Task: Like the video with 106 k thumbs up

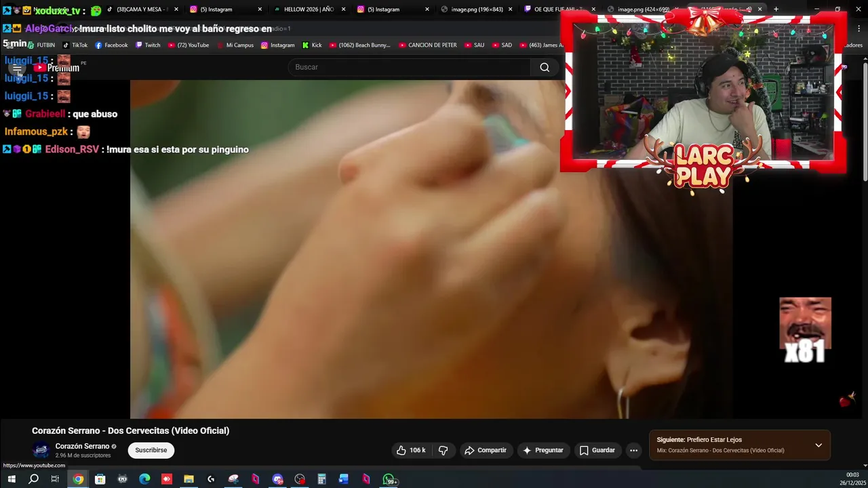Action: (411, 450)
